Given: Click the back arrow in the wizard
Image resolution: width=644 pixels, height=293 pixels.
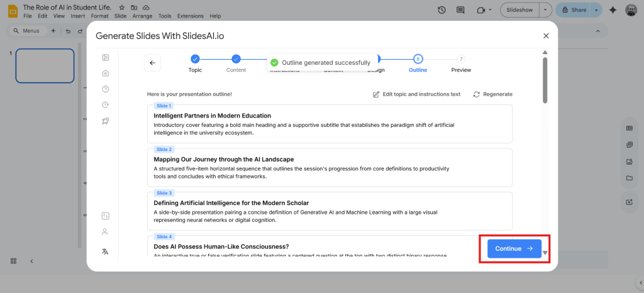Looking at the screenshot, I should pyautogui.click(x=152, y=63).
